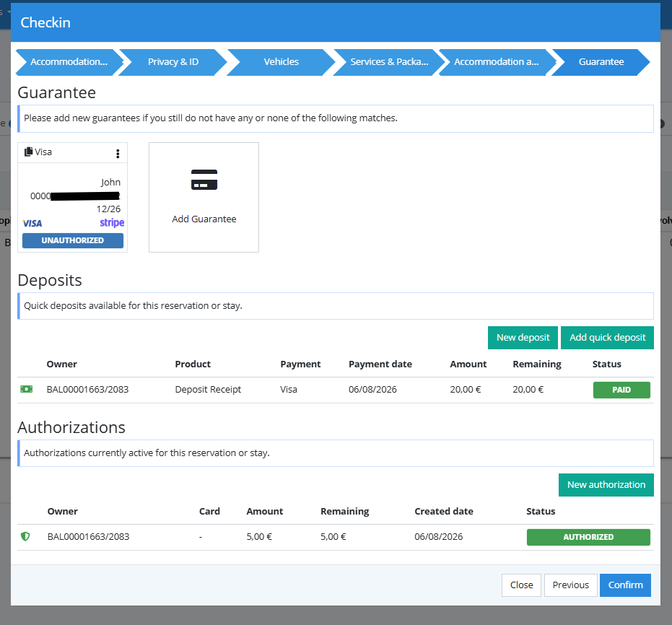The image size is (672, 625).
Task: Click the Visa logo on the guarantee card
Action: click(32, 223)
